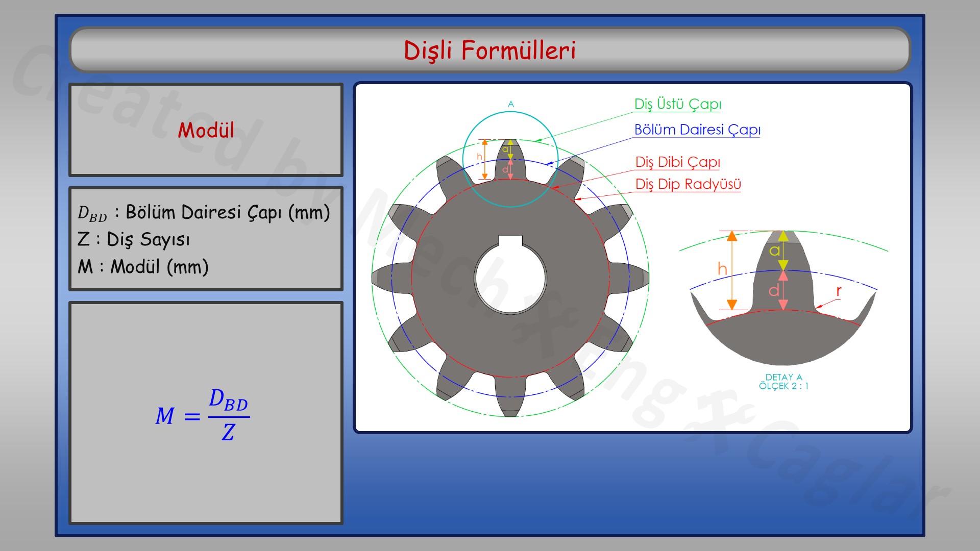980x551 pixels.
Task: Click the Bölüm Dairesi Çapı label
Action: (697, 130)
